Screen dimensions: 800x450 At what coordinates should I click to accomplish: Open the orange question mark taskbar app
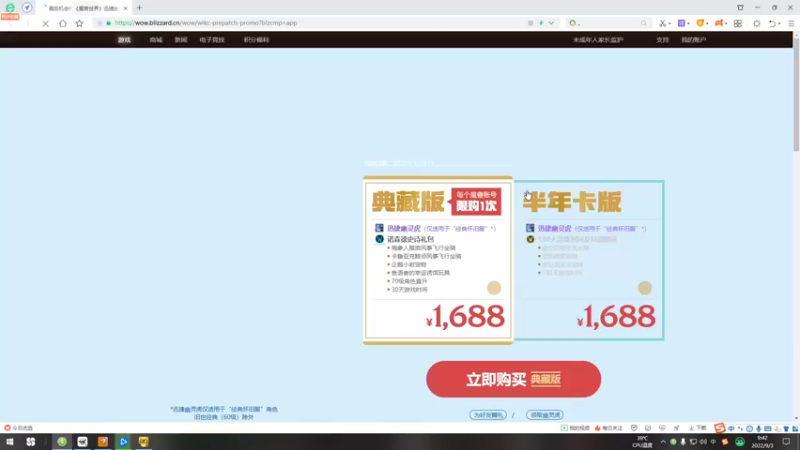[x=103, y=442]
